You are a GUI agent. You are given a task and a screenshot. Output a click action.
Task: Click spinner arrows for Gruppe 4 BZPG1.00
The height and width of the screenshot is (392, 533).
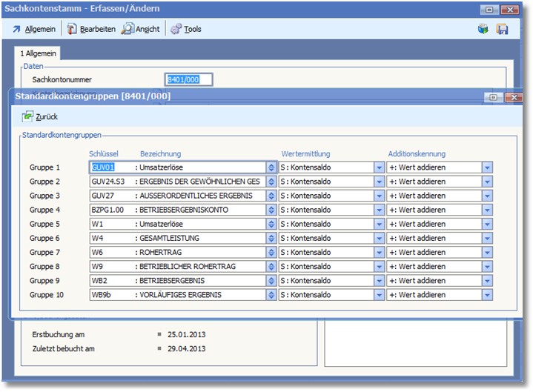(x=271, y=210)
